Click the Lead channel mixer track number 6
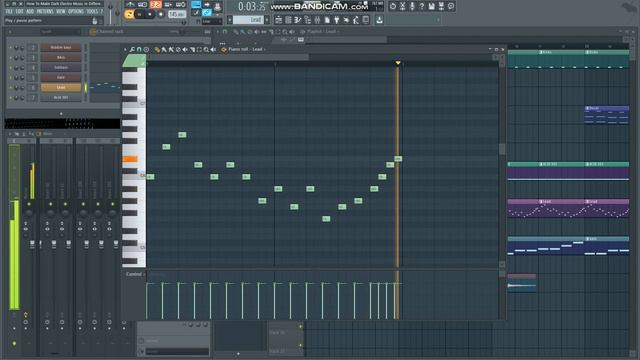Screen dimensions: 640x360 33,88
